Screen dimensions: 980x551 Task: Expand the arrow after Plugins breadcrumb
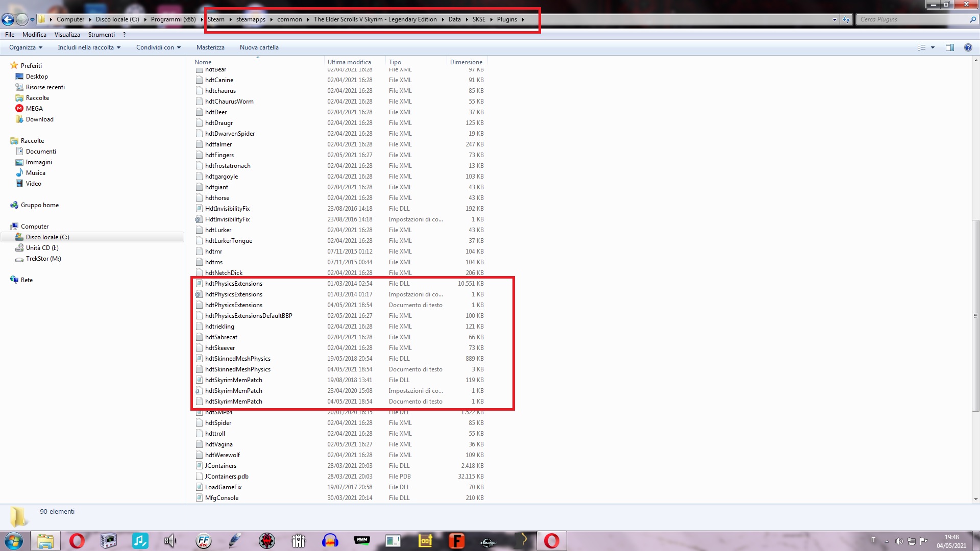tap(523, 19)
